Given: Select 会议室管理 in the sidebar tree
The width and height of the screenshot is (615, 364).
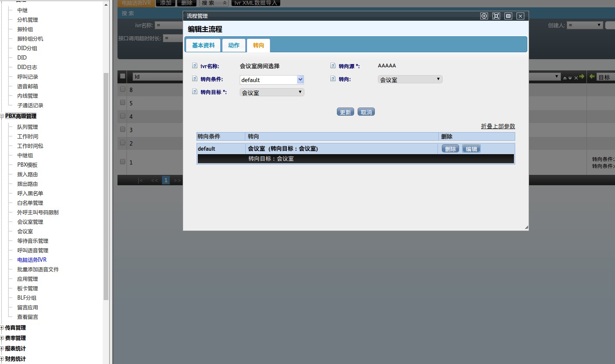Looking at the screenshot, I should pos(30,222).
